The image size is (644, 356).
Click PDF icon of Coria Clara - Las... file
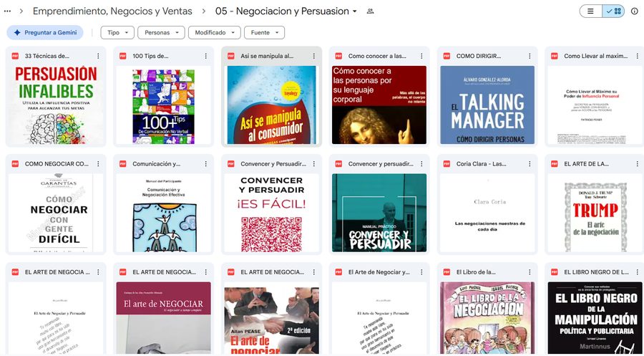447,163
